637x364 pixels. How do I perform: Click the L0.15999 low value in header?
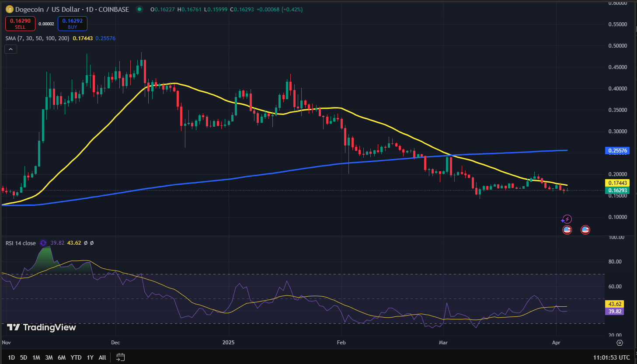tap(216, 9)
